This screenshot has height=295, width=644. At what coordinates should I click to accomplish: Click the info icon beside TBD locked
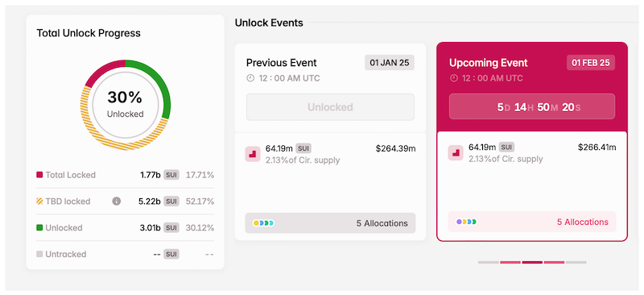[x=117, y=202]
